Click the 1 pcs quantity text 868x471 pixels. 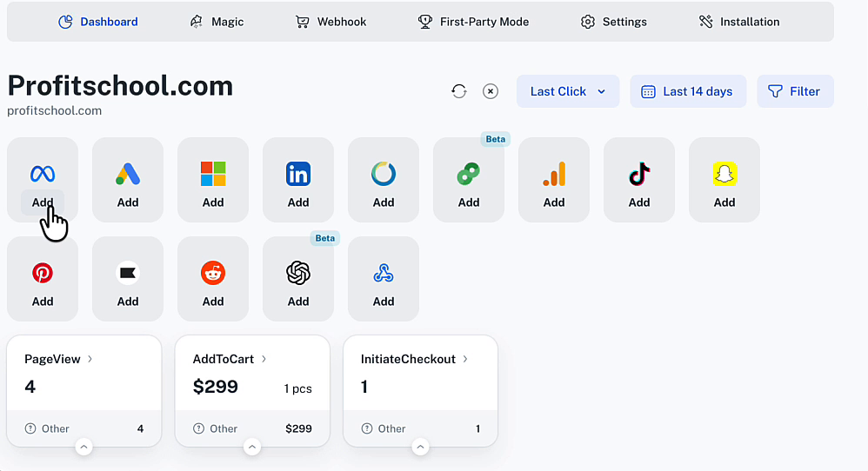coord(297,388)
